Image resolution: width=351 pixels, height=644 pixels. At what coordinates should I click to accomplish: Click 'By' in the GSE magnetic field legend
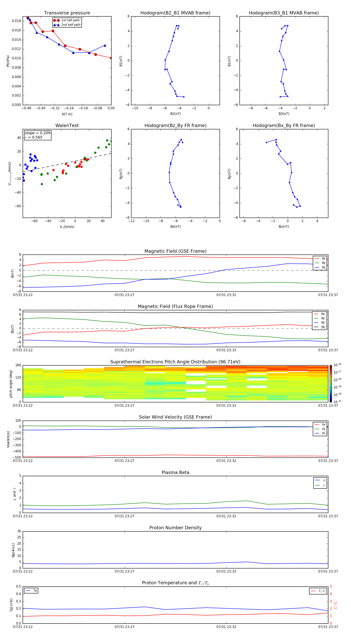324,263
